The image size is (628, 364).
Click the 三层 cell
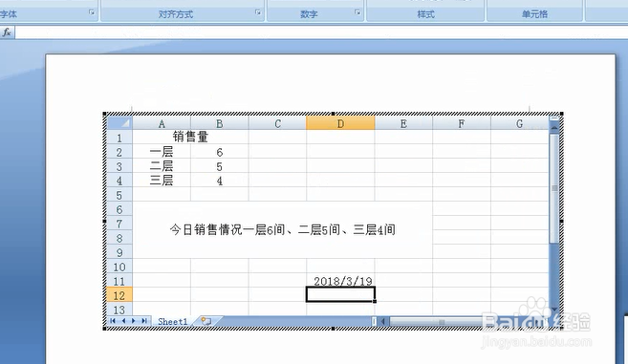coord(162,181)
